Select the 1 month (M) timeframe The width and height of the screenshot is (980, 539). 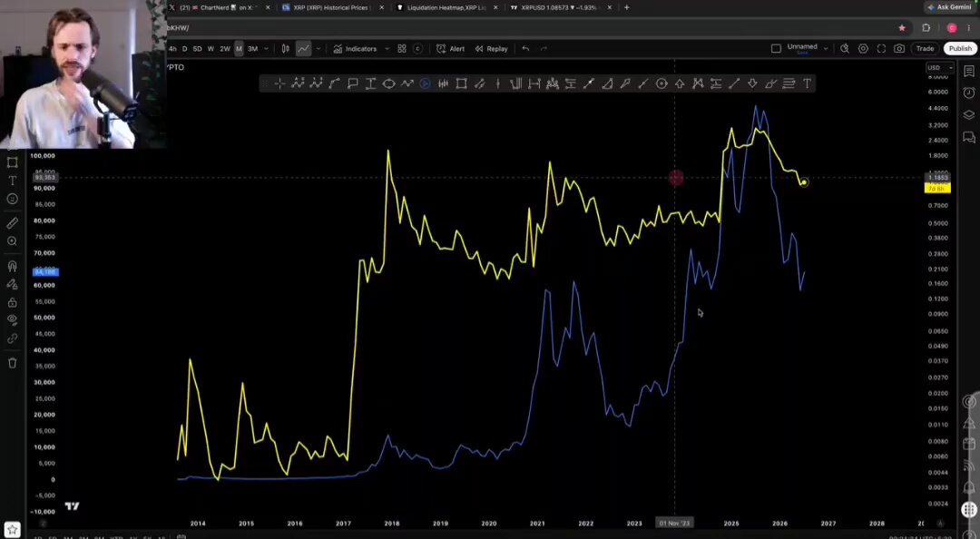(x=239, y=49)
